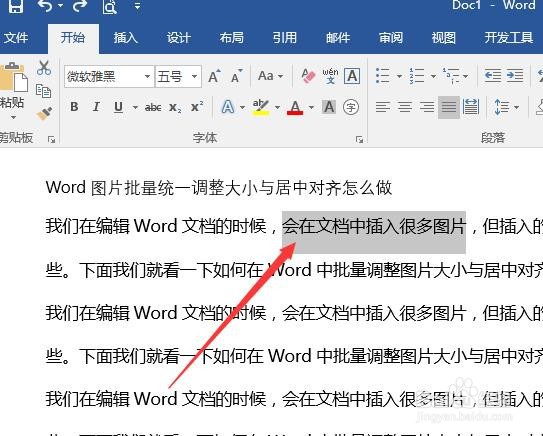Apply numbered list
Image resolution: width=543 pixels, height=436 pixels.
click(x=417, y=75)
